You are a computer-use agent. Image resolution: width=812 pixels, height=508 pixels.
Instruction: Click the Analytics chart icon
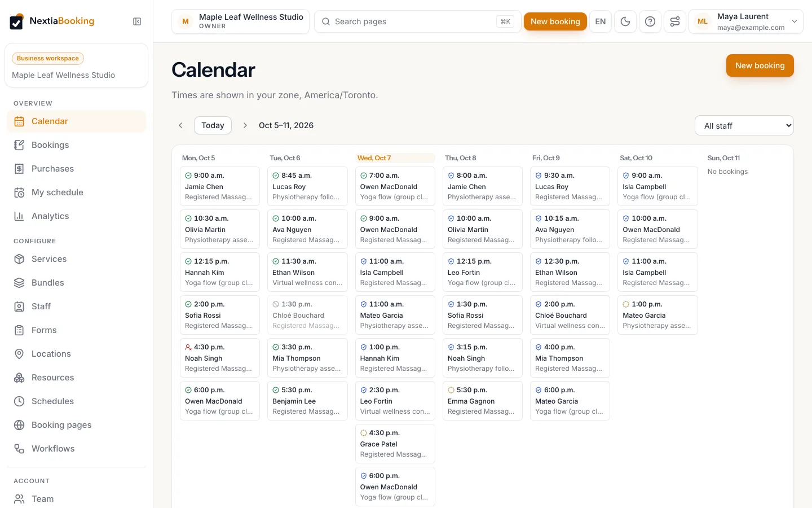19,216
